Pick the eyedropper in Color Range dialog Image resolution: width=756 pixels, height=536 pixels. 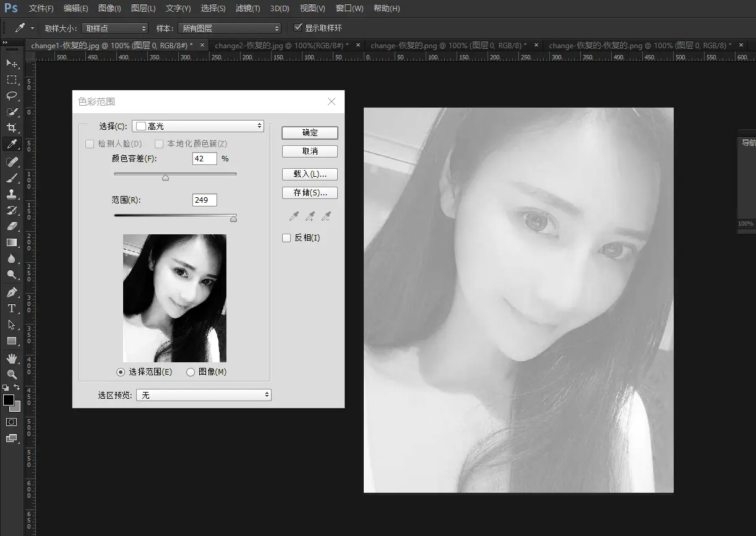295,216
